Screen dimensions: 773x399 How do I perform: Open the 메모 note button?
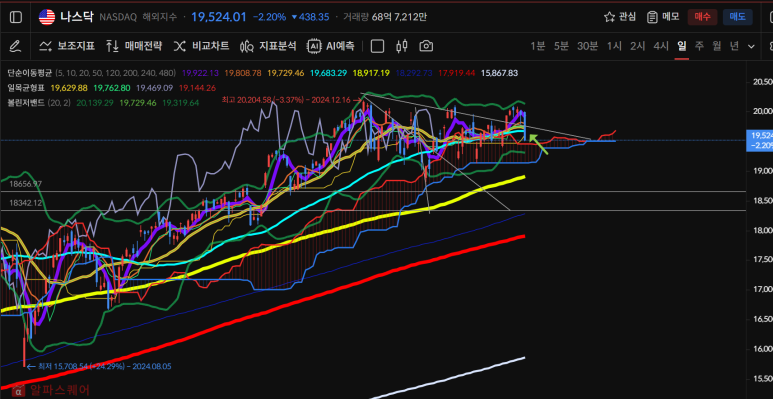663,17
